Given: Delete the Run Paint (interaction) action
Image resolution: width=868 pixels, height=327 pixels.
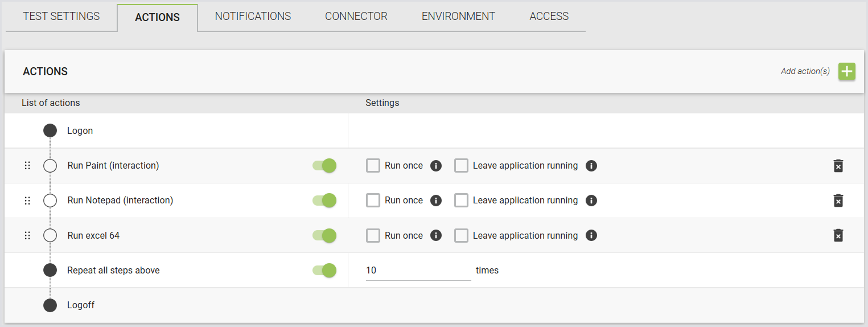Looking at the screenshot, I should (838, 166).
